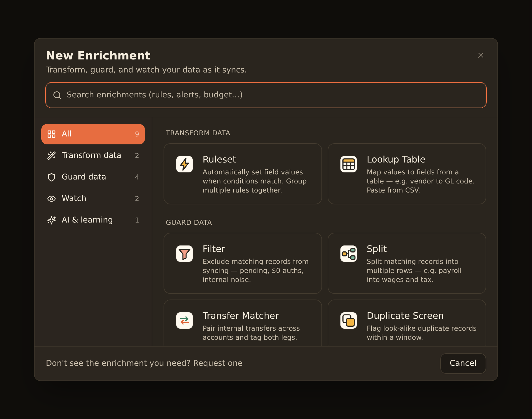
Task: Click 'Pair internal transfers across accounts' text
Action: [x=251, y=333]
